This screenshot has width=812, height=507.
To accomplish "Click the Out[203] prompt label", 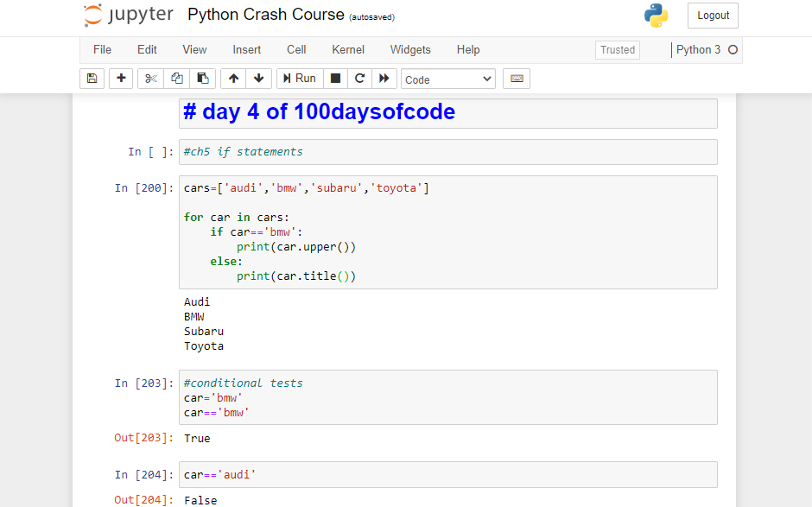I will [x=144, y=438].
